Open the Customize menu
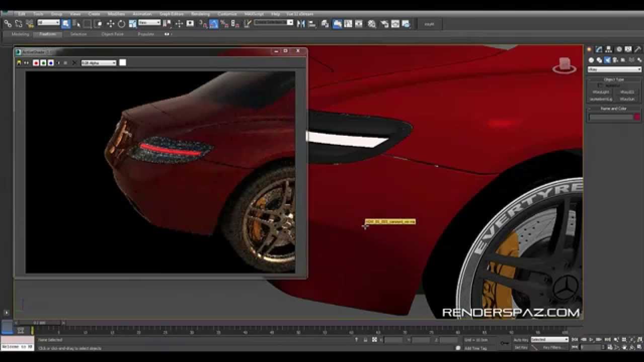This screenshot has width=644, height=362. 227,14
